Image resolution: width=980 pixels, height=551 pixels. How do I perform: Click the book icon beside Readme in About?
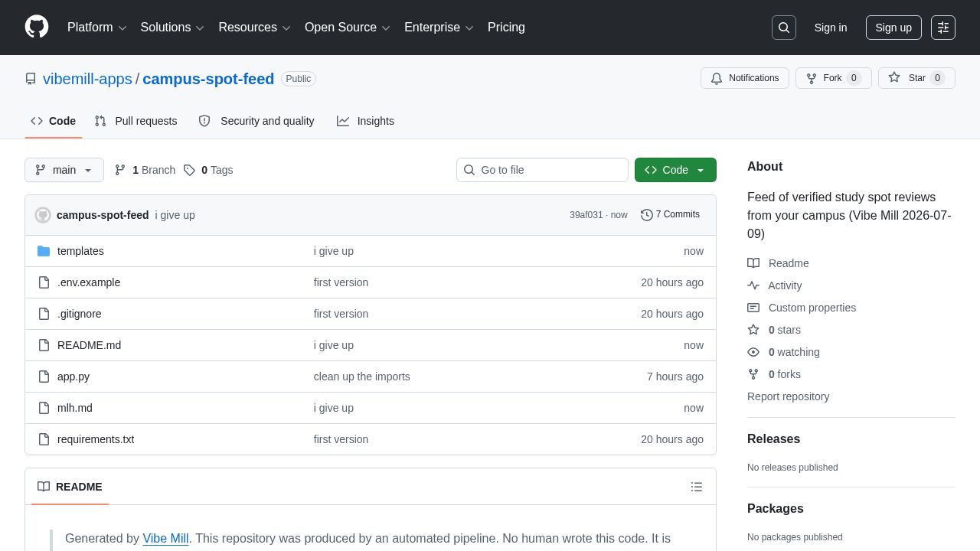(753, 263)
